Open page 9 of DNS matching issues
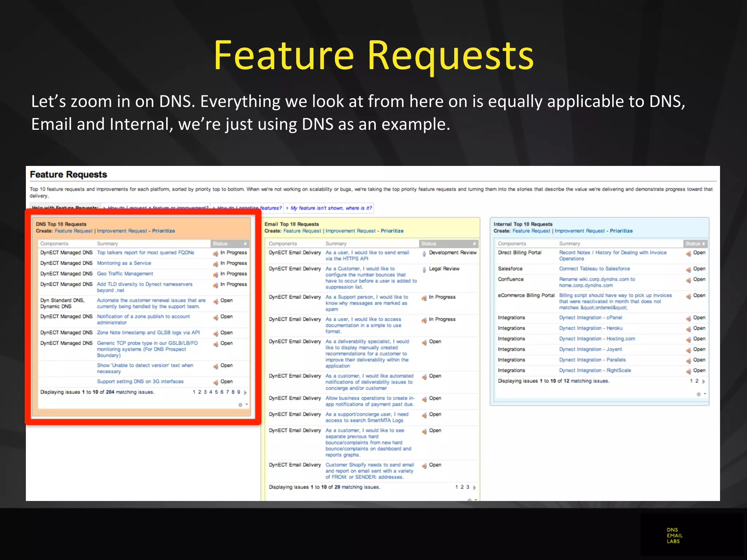Image resolution: width=747 pixels, height=560 pixels. [239, 392]
